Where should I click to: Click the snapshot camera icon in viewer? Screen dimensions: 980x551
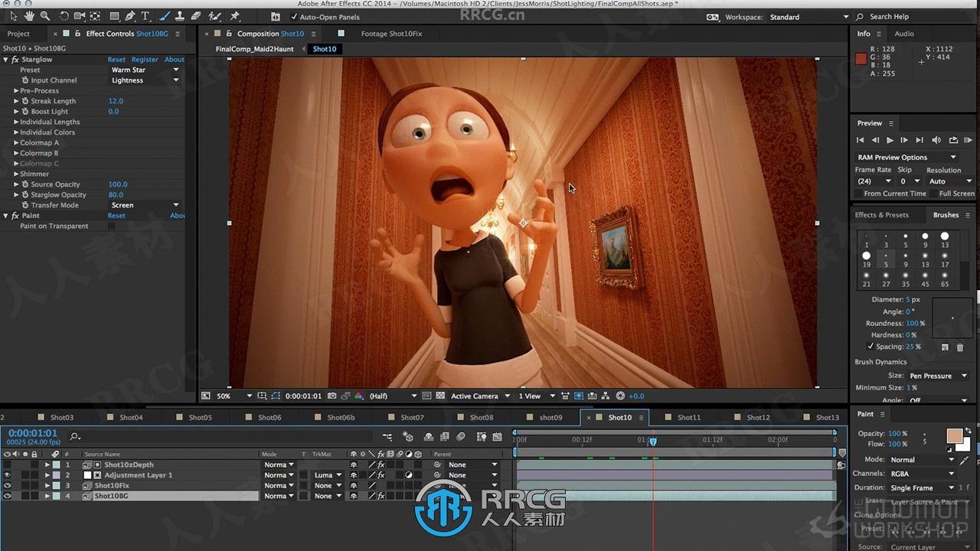coord(332,396)
